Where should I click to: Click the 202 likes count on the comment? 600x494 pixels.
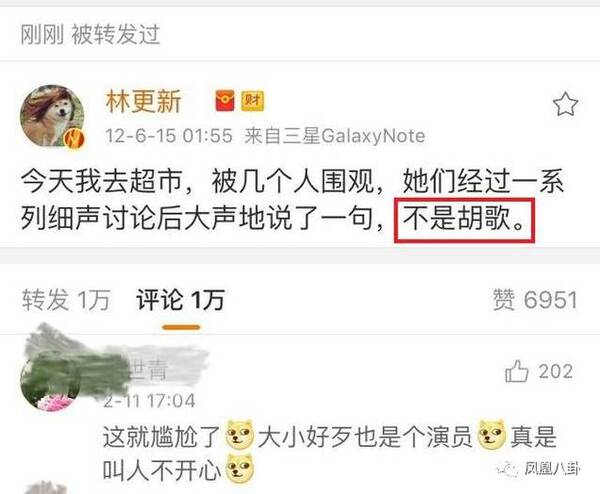click(556, 372)
